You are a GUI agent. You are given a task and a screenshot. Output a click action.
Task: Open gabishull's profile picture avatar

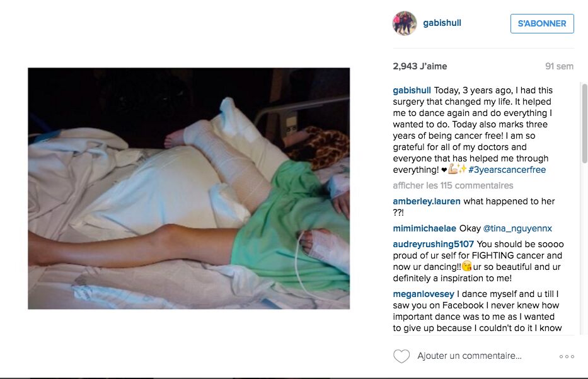tap(404, 23)
